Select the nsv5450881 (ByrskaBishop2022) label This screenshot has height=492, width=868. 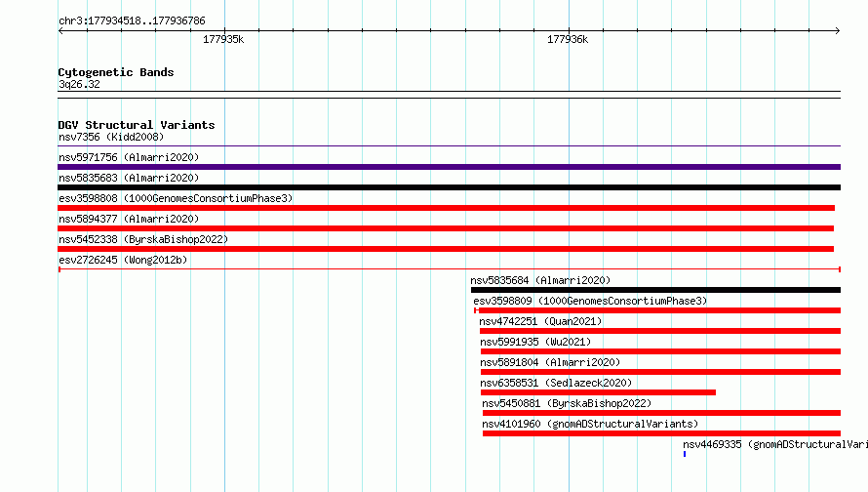(x=567, y=403)
